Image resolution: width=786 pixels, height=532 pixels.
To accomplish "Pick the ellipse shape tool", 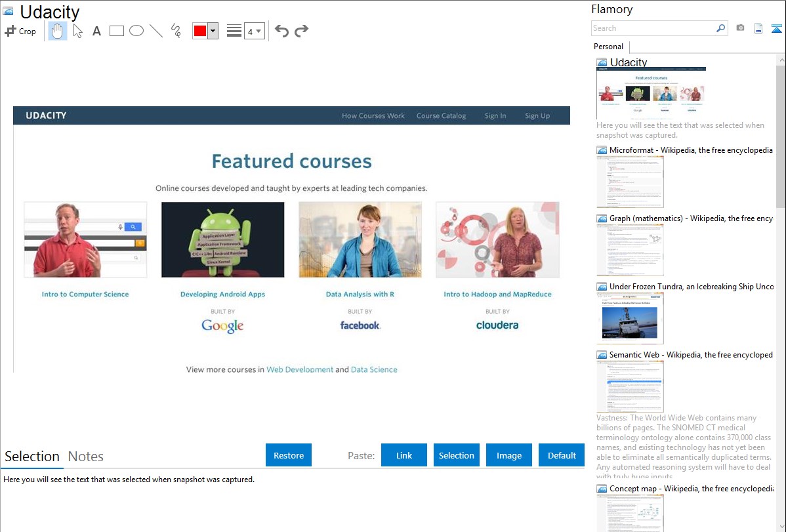I will (136, 31).
